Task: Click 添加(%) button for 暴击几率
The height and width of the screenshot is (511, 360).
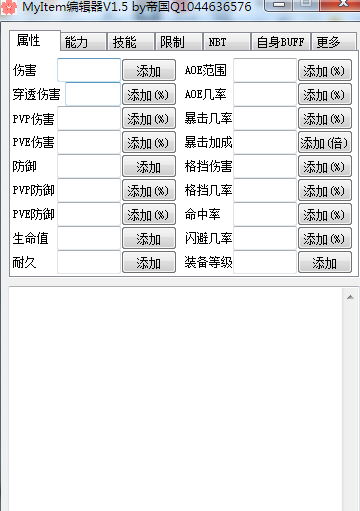Action: click(x=325, y=118)
